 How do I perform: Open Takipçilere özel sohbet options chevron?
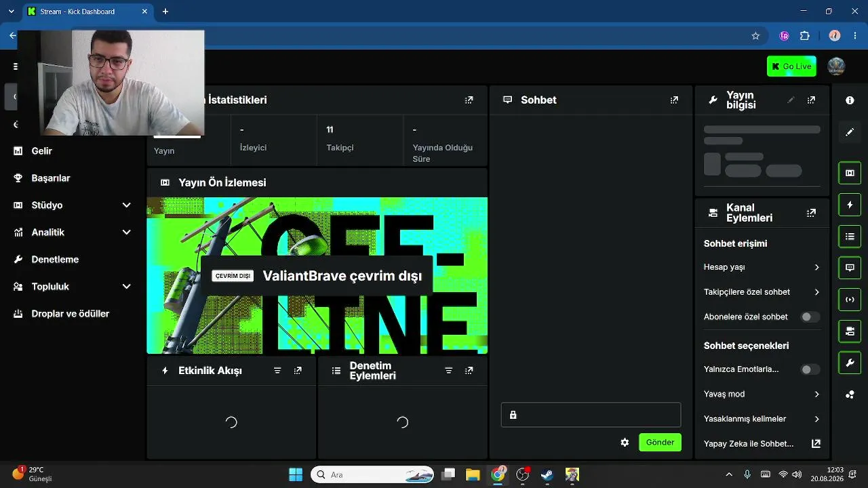[816, 292]
